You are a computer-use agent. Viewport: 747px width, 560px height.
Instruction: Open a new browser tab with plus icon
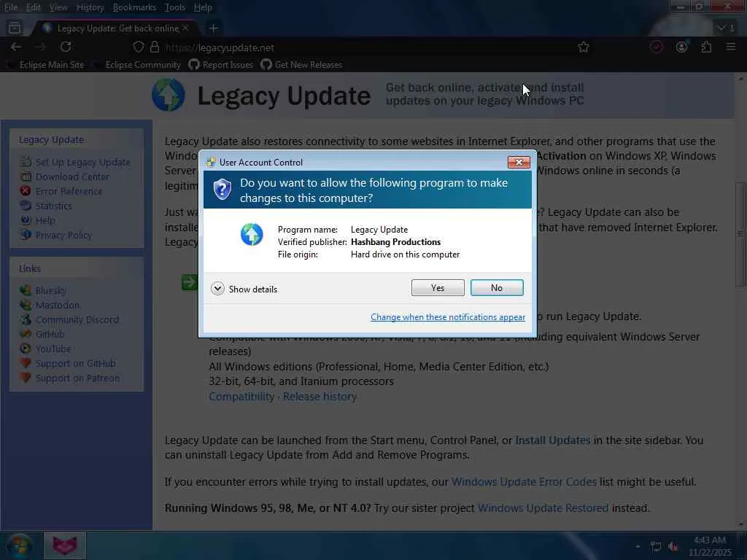[x=214, y=28]
